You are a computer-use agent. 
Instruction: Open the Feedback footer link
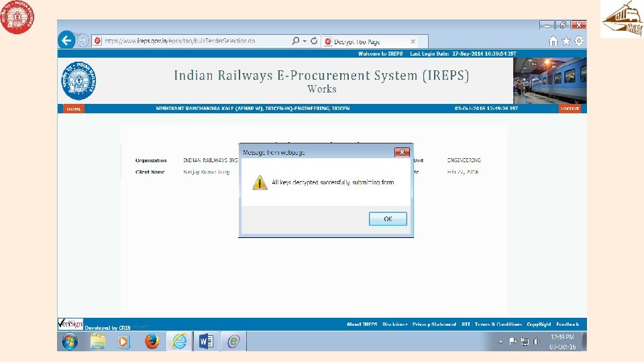click(x=568, y=324)
